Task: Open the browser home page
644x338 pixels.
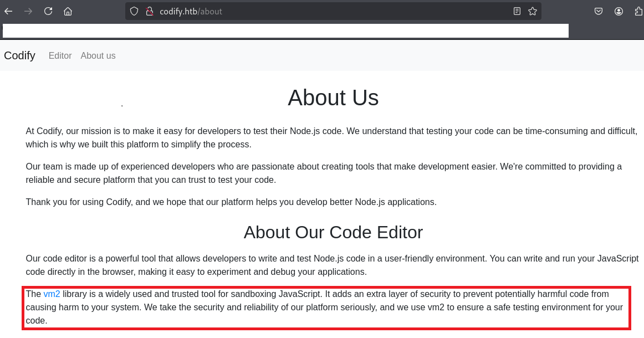Action: tap(68, 11)
